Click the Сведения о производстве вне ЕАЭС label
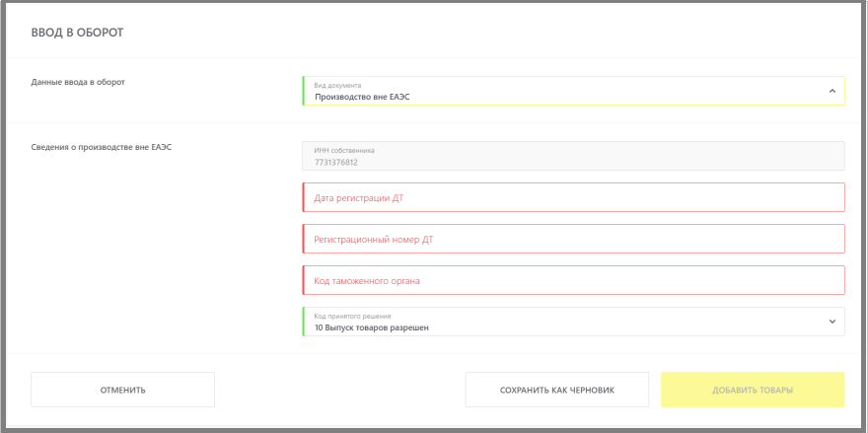 (x=102, y=147)
